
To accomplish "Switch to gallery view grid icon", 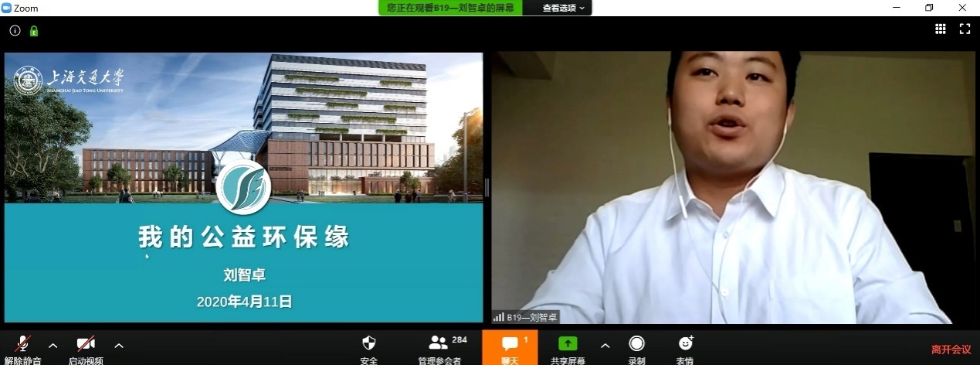I will tap(941, 29).
